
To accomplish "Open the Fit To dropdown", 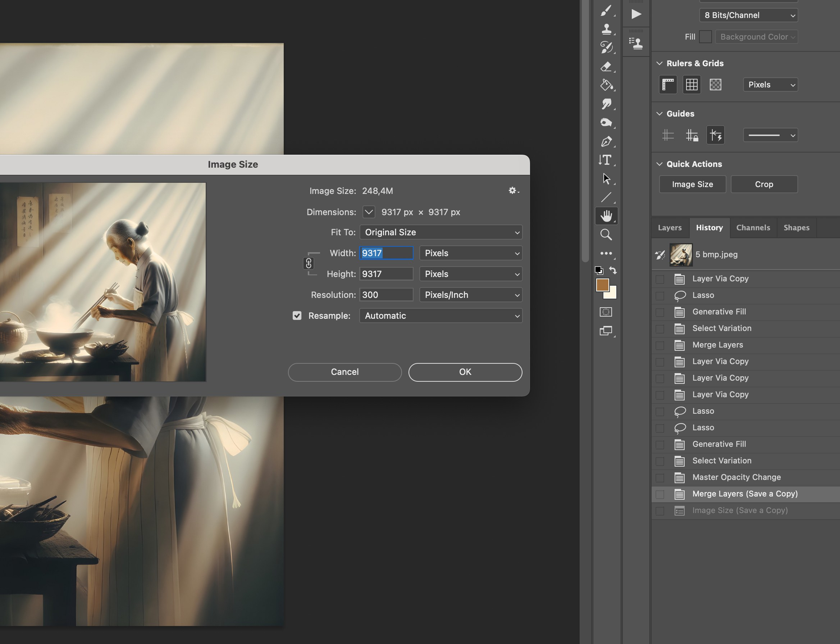I will point(440,232).
